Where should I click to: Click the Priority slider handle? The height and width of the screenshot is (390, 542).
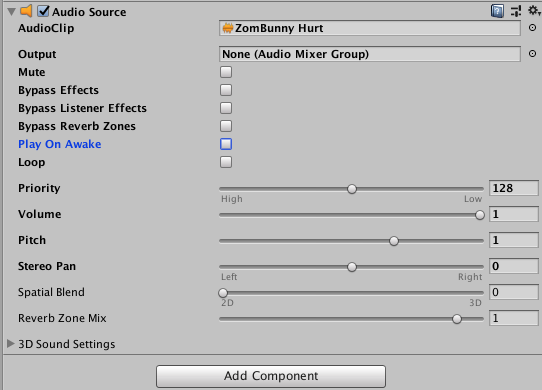(352, 189)
